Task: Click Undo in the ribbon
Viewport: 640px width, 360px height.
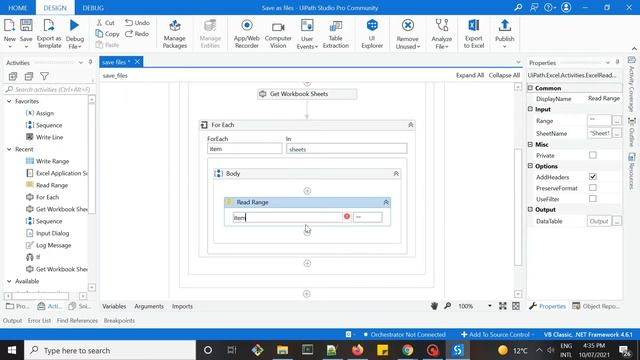Action: 137,23
